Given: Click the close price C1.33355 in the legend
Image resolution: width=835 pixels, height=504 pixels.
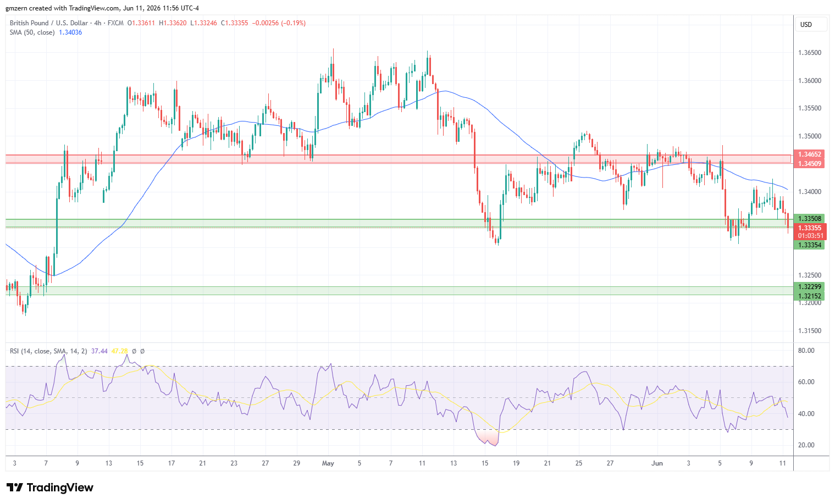Looking at the screenshot, I should [x=235, y=23].
